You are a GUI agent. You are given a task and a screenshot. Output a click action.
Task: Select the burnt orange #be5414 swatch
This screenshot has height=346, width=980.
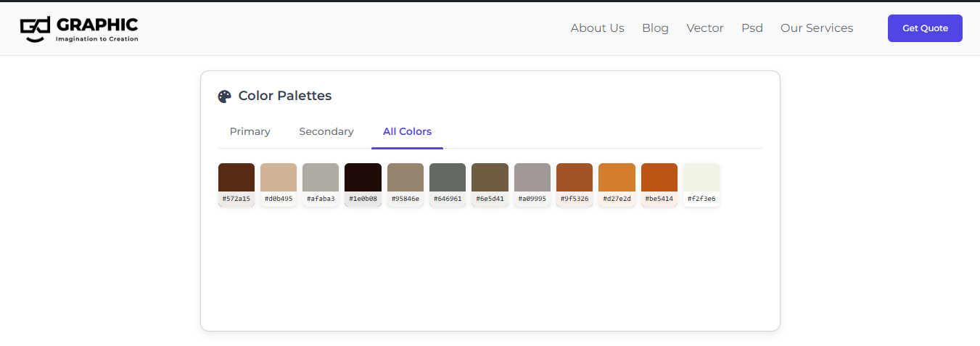tap(659, 185)
